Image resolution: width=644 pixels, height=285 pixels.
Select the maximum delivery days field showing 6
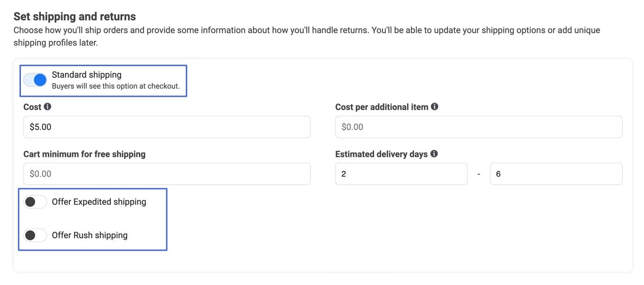[x=556, y=173]
